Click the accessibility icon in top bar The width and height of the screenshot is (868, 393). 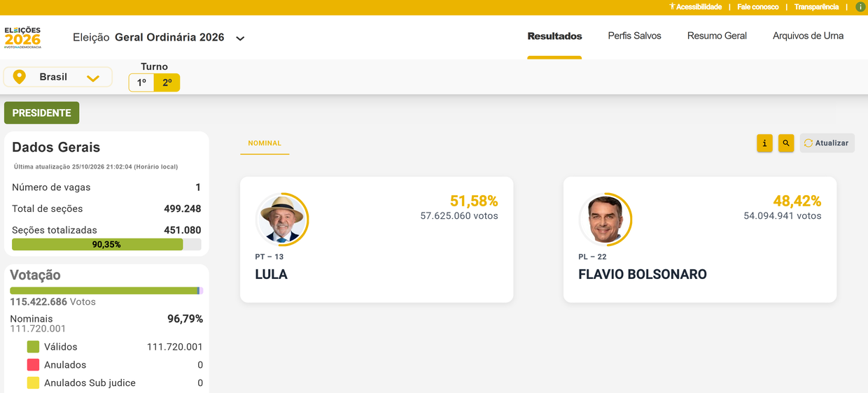click(672, 6)
